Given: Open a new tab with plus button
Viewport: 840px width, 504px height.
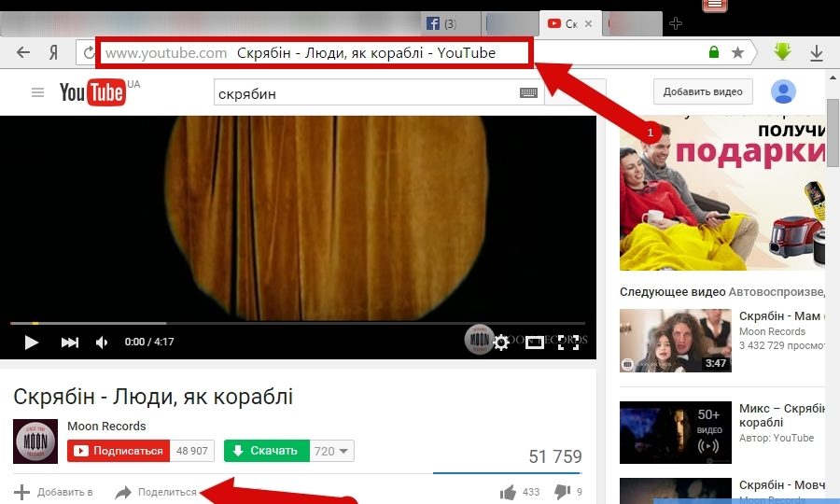Looking at the screenshot, I should click(x=676, y=23).
